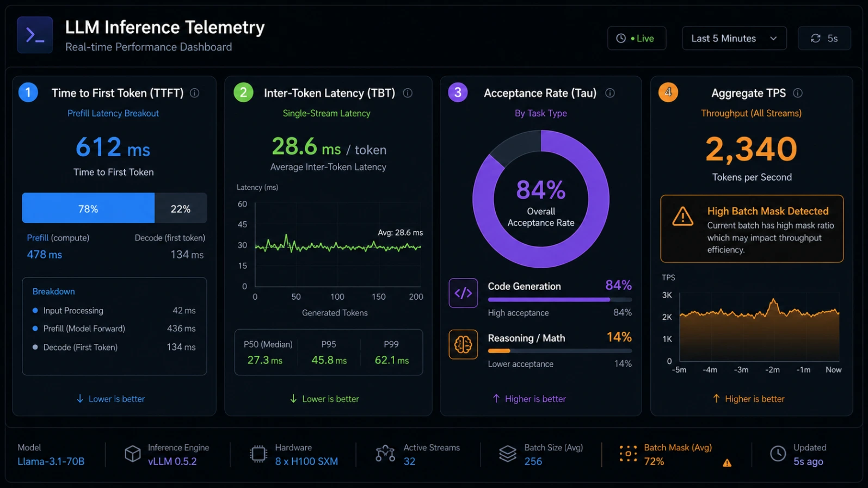Select the Reasoning / Math brain icon
The image size is (868, 488).
tap(463, 344)
